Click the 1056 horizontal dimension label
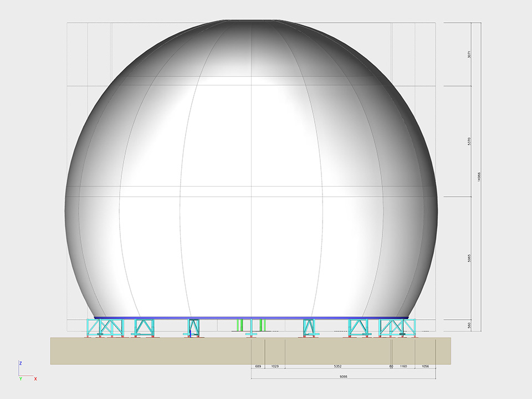532x399 pixels. coord(425,366)
